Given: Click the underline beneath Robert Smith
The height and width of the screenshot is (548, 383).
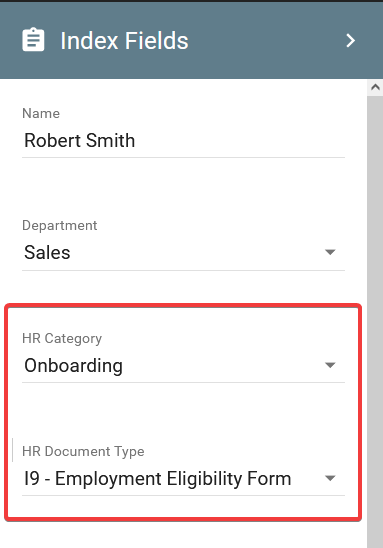Looking at the screenshot, I should (x=183, y=157).
